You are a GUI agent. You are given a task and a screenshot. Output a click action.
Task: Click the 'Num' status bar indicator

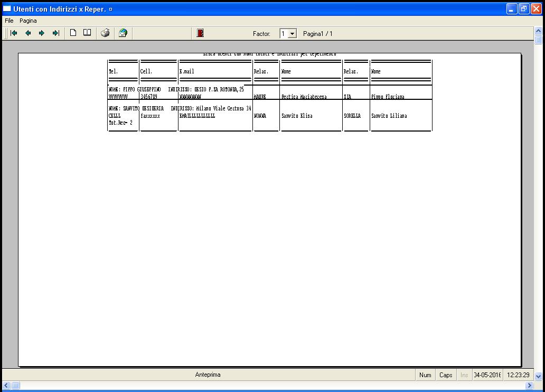[425, 375]
